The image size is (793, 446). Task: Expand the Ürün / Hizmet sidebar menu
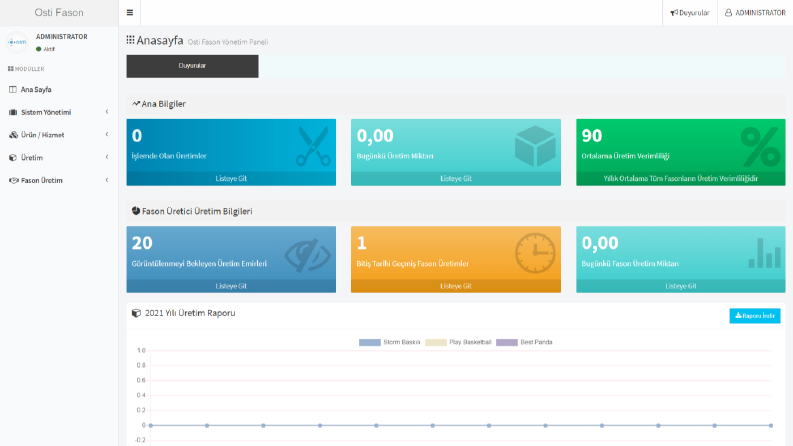coord(59,135)
